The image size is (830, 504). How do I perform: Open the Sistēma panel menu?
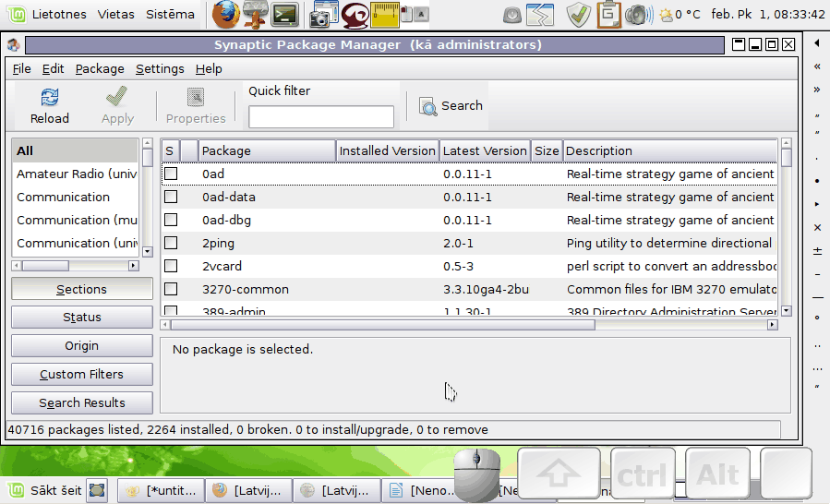pyautogui.click(x=171, y=14)
